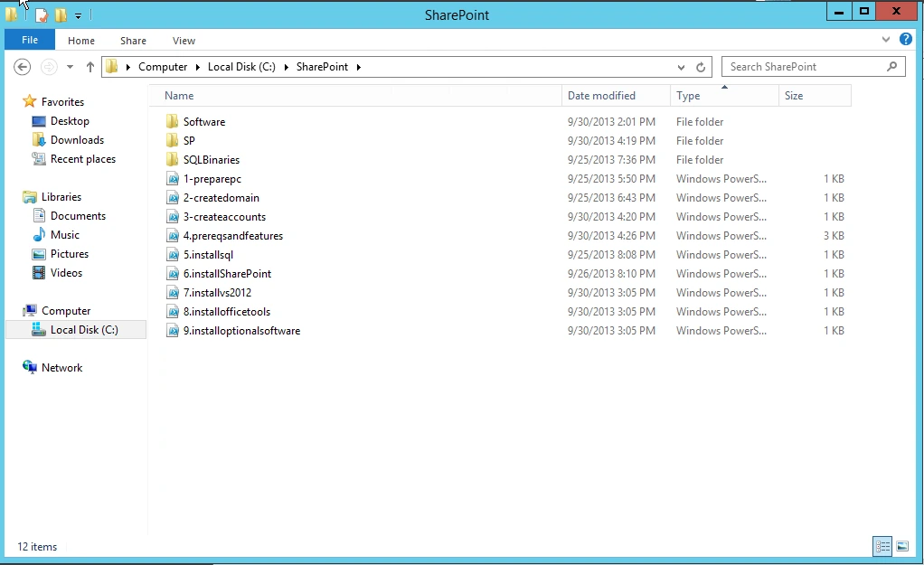Switch to Details view in the status bar

pyautogui.click(x=882, y=547)
